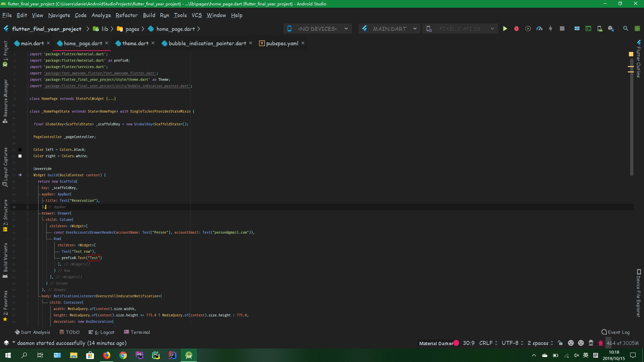This screenshot has height=362, width=644.
Task: Navigate using the 'pages' breadcrumb link
Action: pyautogui.click(x=132, y=29)
